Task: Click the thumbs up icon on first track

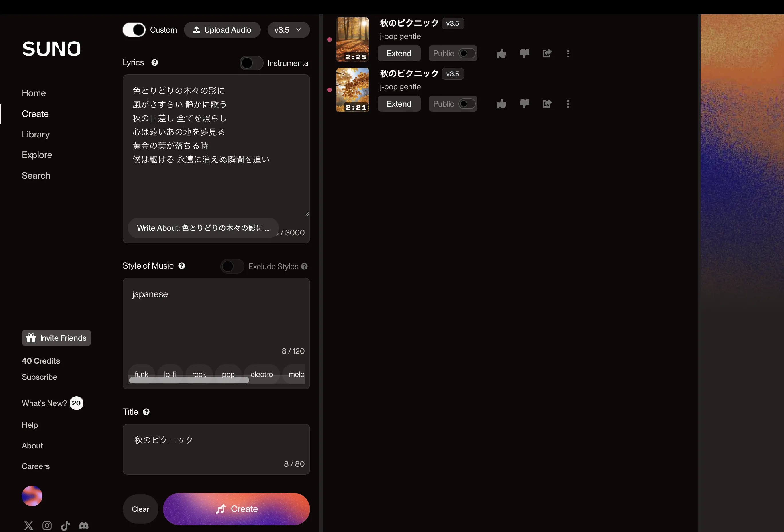Action: [x=501, y=53]
